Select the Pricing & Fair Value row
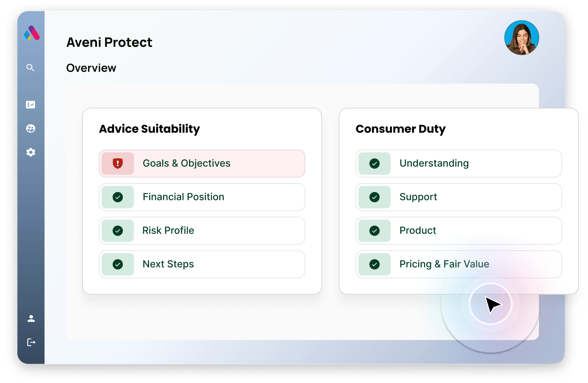Screen dimensions: 588x383 [x=459, y=265]
